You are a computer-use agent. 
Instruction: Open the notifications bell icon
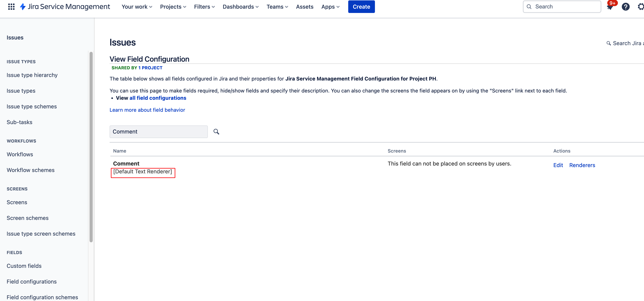coord(610,7)
